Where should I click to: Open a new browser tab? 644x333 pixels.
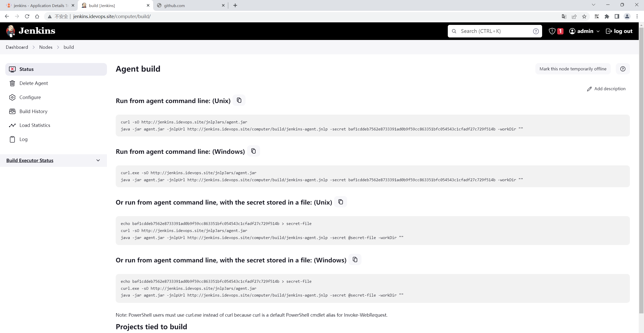point(235,5)
